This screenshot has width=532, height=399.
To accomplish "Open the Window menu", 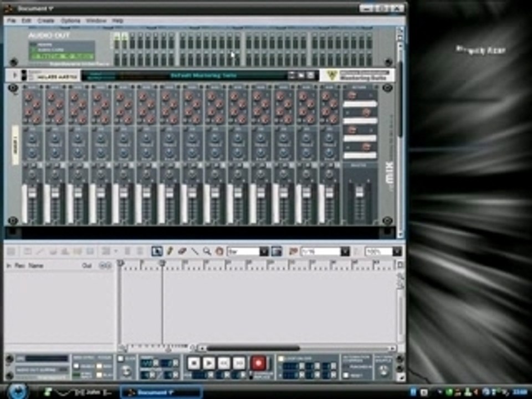I will (x=96, y=21).
